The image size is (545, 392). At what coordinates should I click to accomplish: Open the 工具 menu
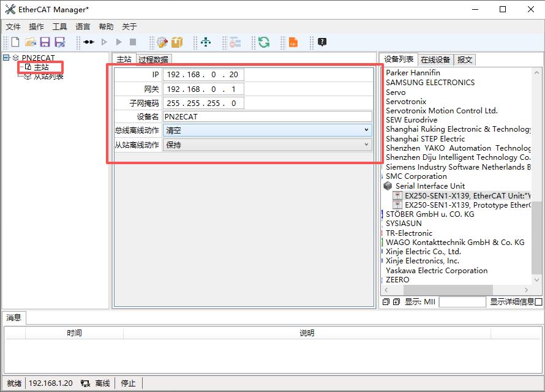(59, 27)
